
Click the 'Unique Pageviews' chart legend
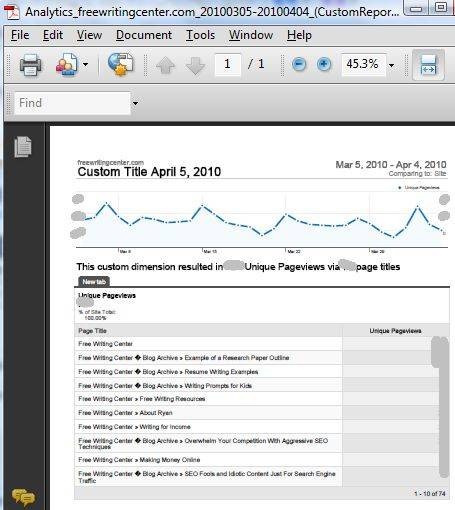[419, 188]
